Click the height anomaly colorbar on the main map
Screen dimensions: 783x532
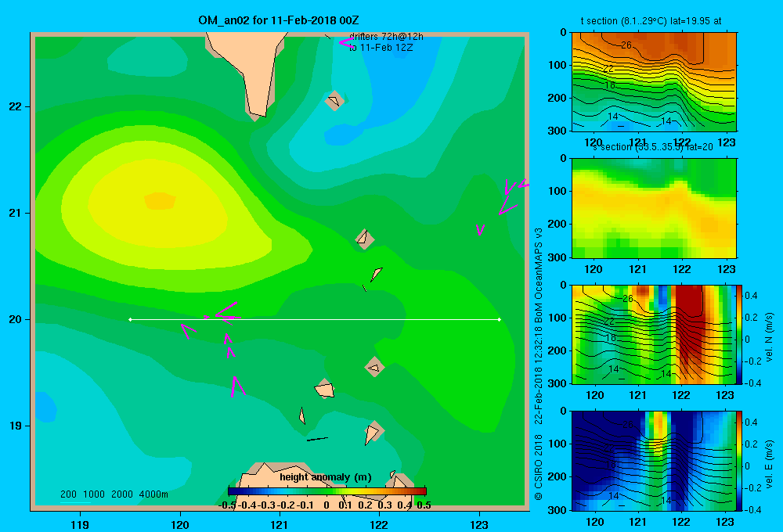pyautogui.click(x=327, y=491)
